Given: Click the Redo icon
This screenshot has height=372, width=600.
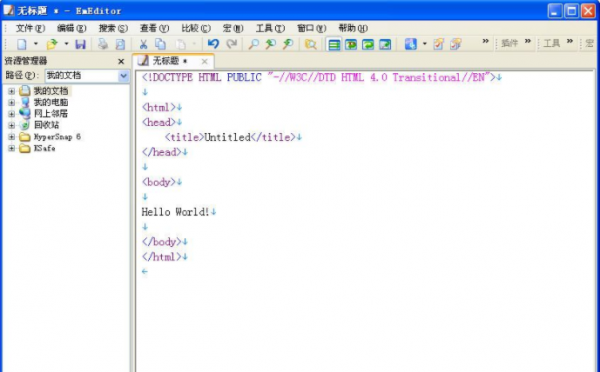Looking at the screenshot, I should pyautogui.click(x=232, y=44).
